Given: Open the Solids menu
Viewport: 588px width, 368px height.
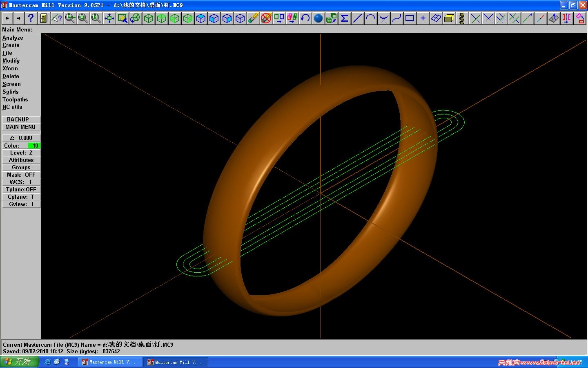Looking at the screenshot, I should pos(11,92).
